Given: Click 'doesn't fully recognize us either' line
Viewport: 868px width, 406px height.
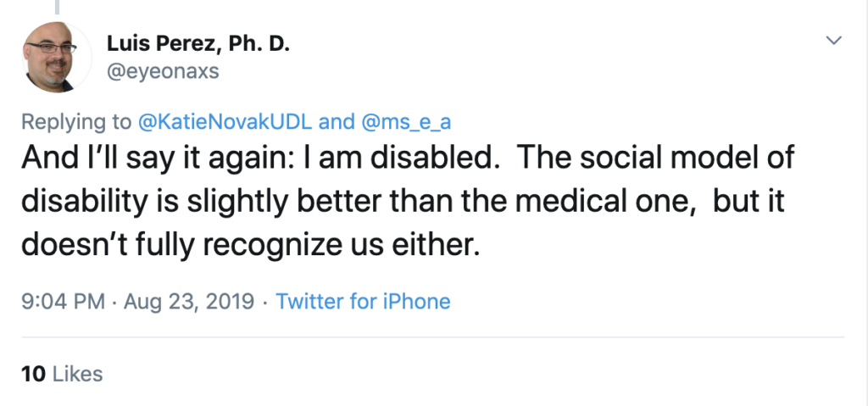Looking at the screenshot, I should 250,244.
